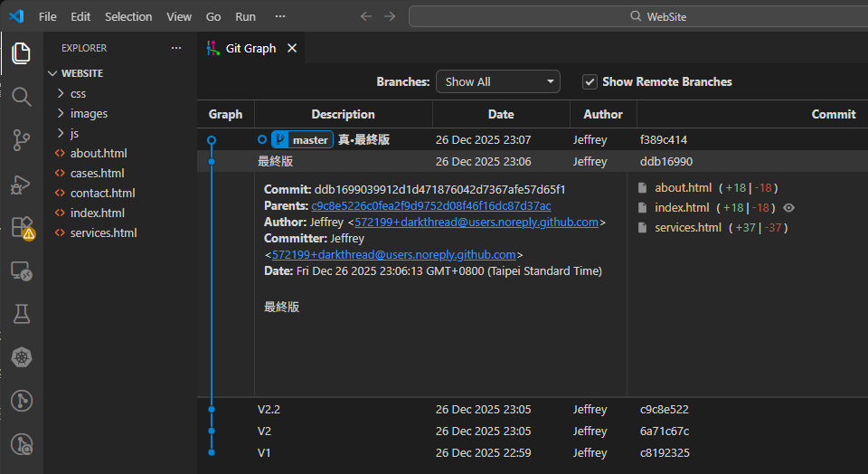The height and width of the screenshot is (474, 868).
Task: Click the Explorer files icon
Action: 22,53
